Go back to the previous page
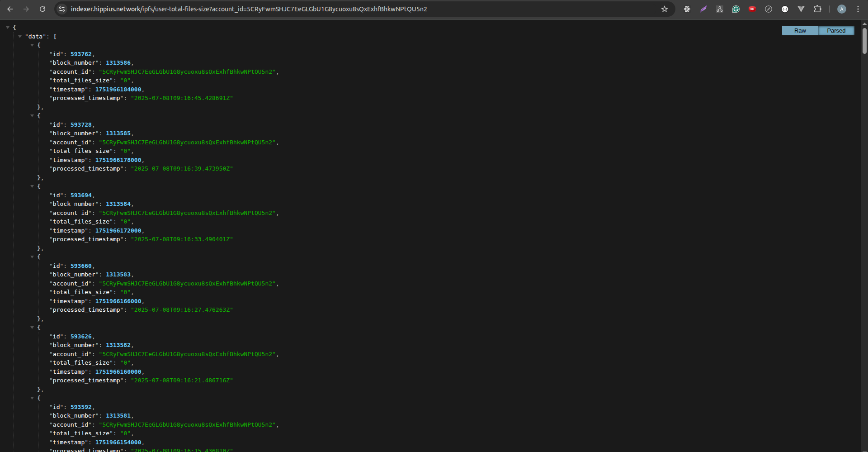The height and width of the screenshot is (452, 868). pos(10,9)
